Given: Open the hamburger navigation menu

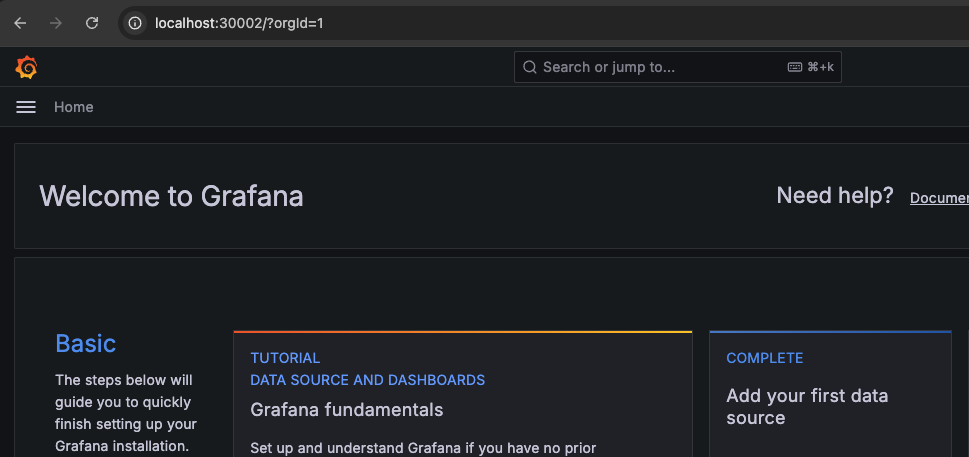Looking at the screenshot, I should 26,107.
